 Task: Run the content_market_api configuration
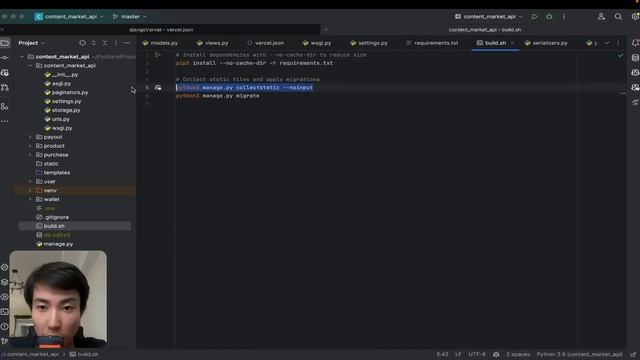point(534,16)
